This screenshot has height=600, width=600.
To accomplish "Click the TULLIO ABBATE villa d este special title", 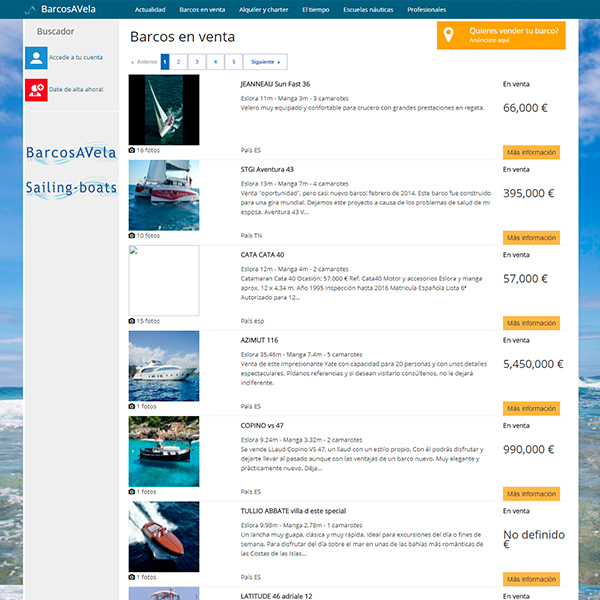I will click(x=293, y=511).
